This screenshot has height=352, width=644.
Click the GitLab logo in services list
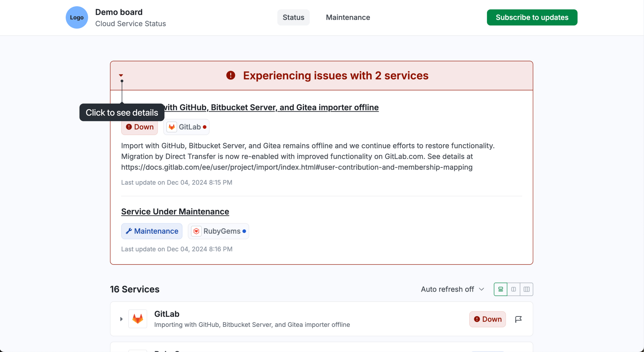(138, 319)
